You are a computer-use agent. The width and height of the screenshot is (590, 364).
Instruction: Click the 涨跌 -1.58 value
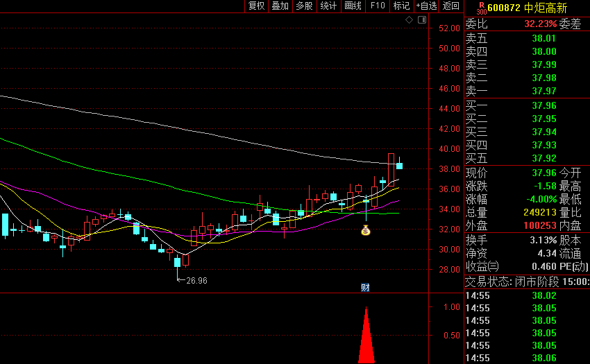coord(545,186)
